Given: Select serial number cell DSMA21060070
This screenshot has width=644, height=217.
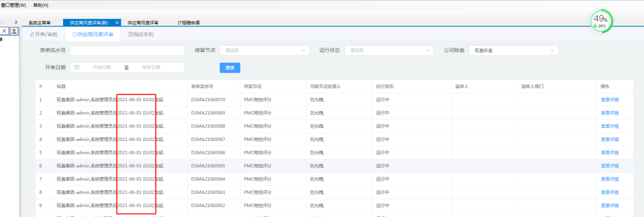Looking at the screenshot, I should tap(208, 100).
